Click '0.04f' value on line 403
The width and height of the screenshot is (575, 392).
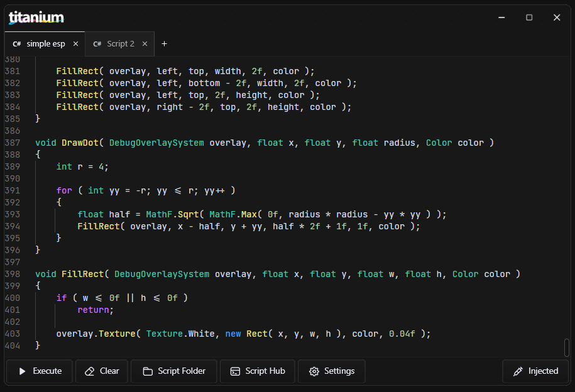[x=402, y=334]
